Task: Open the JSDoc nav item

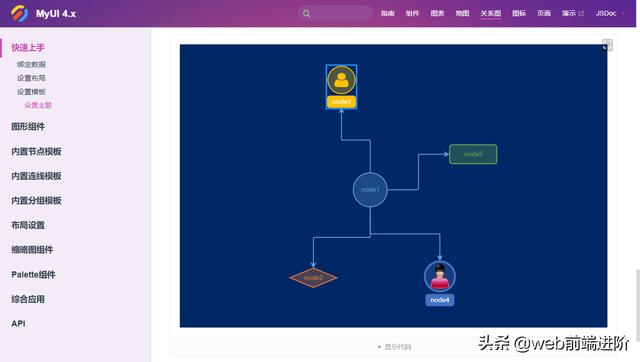Action: point(606,13)
